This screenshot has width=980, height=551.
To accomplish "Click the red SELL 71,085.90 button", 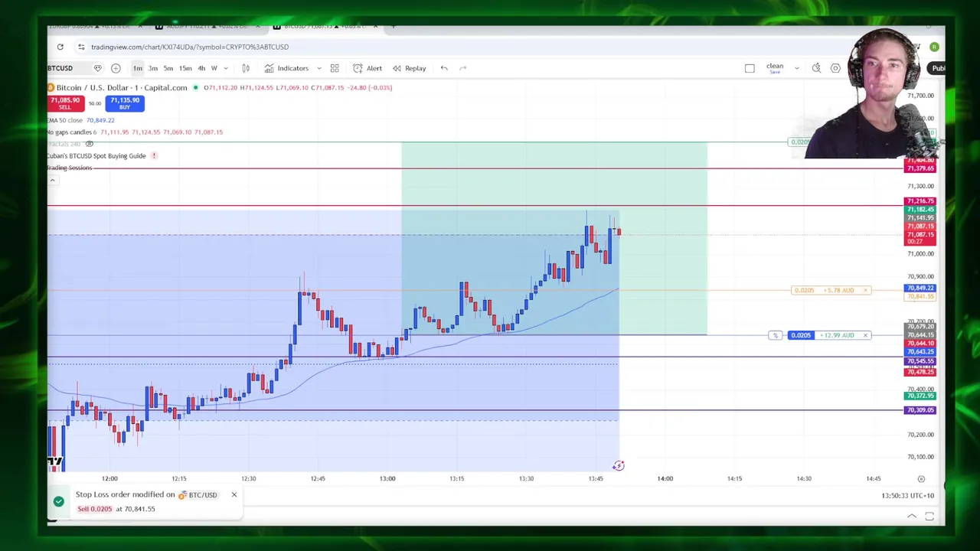I will [65, 103].
